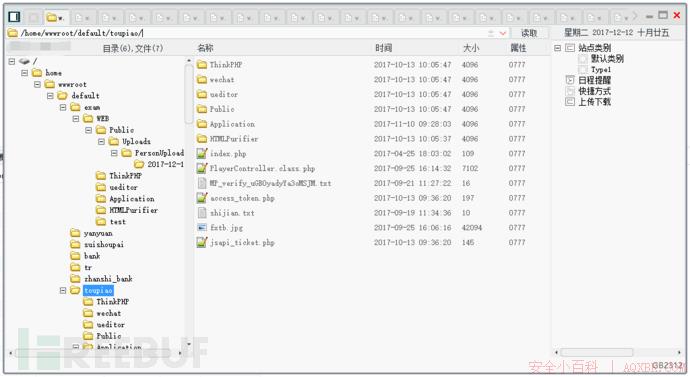The height and width of the screenshot is (377, 690).
Task: Select the 2017-12-1 folder in the tree
Action: point(165,164)
